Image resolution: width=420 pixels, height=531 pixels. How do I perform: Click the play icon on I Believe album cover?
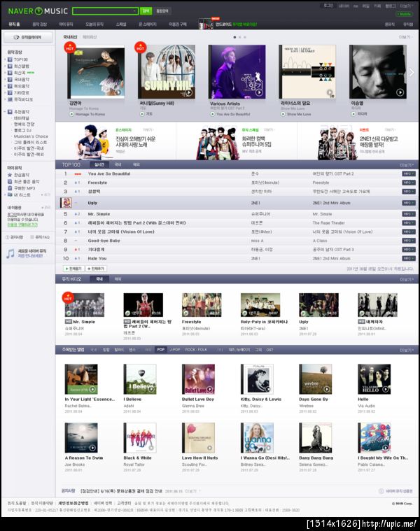pos(151,390)
